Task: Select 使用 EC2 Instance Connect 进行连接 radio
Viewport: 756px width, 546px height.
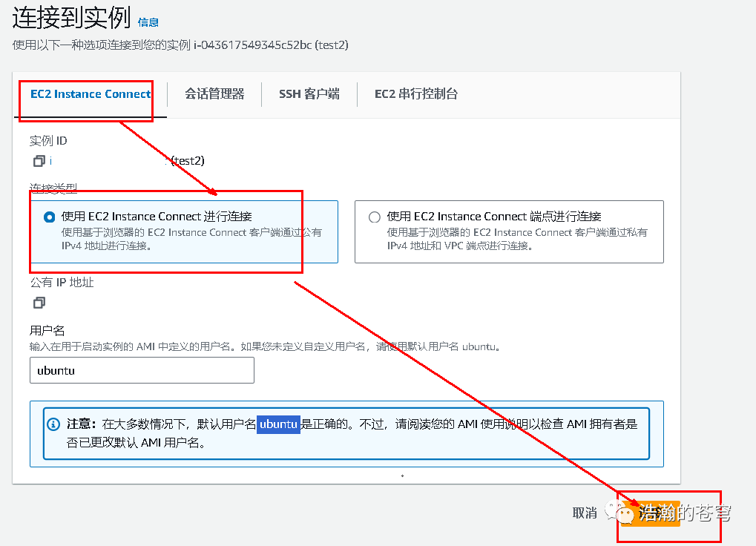Action: pyautogui.click(x=49, y=217)
